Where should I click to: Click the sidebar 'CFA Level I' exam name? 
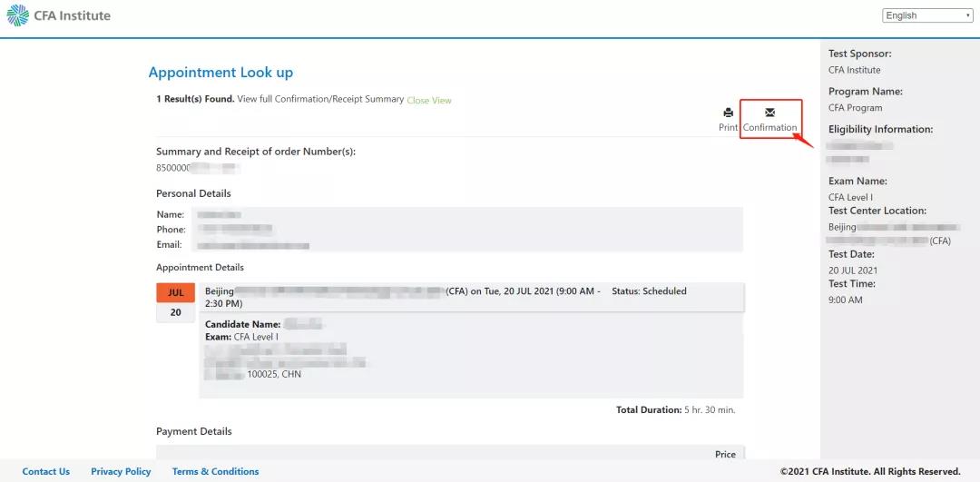(850, 198)
